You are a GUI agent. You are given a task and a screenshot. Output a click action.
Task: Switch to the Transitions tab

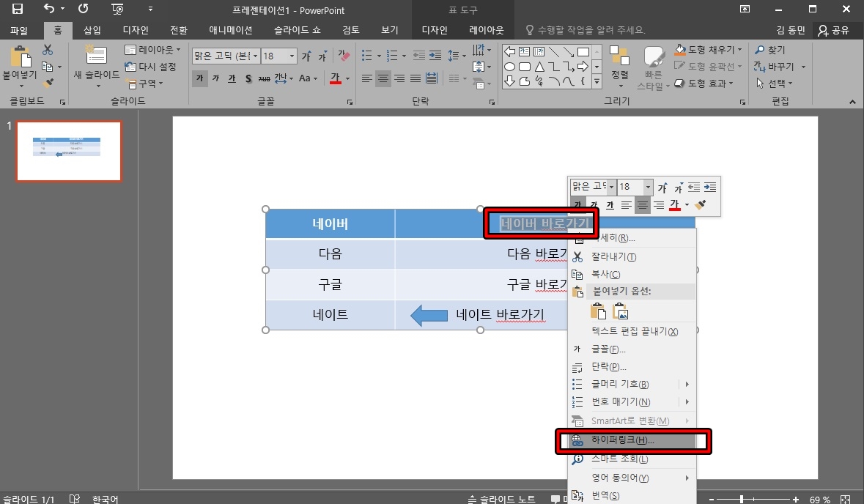tap(179, 30)
